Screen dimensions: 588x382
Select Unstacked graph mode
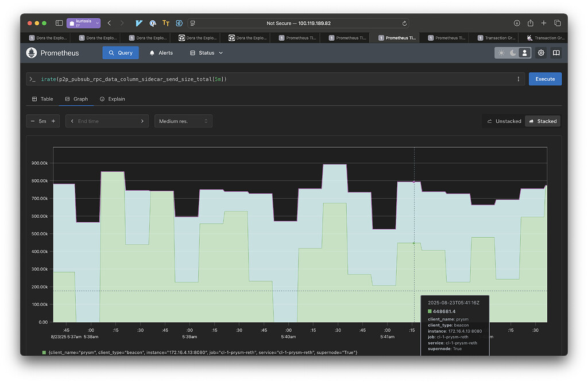tap(504, 121)
